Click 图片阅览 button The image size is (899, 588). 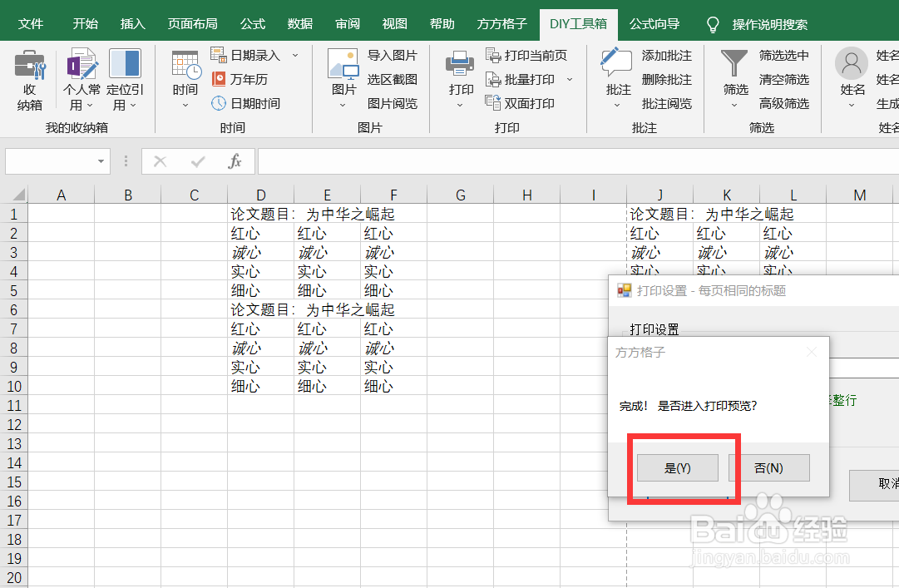393,104
